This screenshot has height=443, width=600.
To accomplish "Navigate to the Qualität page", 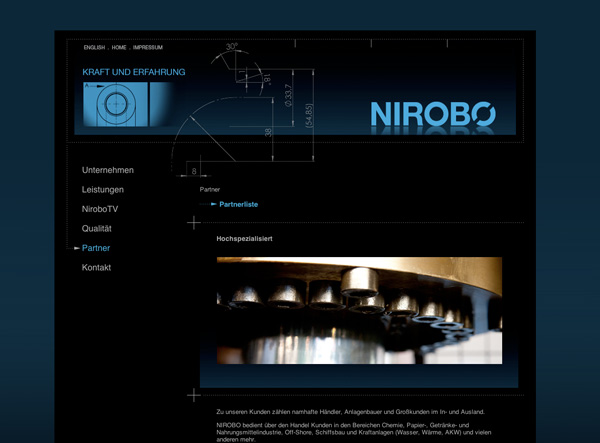I will click(96, 229).
